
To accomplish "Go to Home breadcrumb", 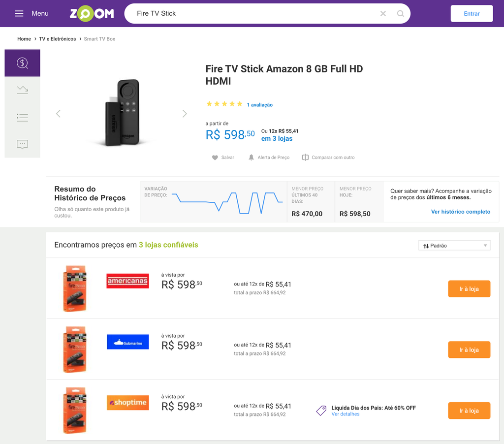I will (24, 39).
